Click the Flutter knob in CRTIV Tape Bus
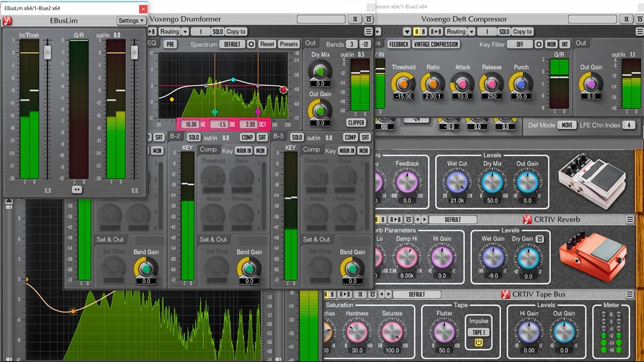 (444, 333)
